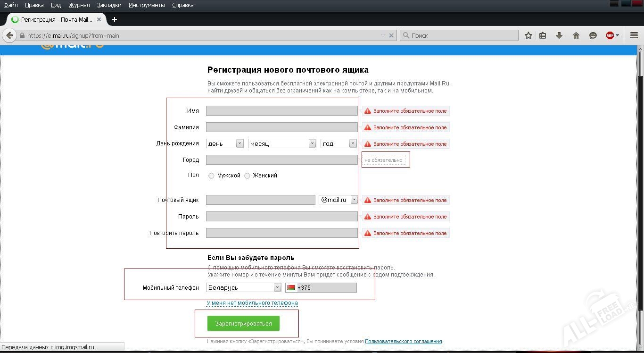The height and width of the screenshot is (353, 644).
Task: Click the browser back arrow button
Action: (x=9, y=35)
